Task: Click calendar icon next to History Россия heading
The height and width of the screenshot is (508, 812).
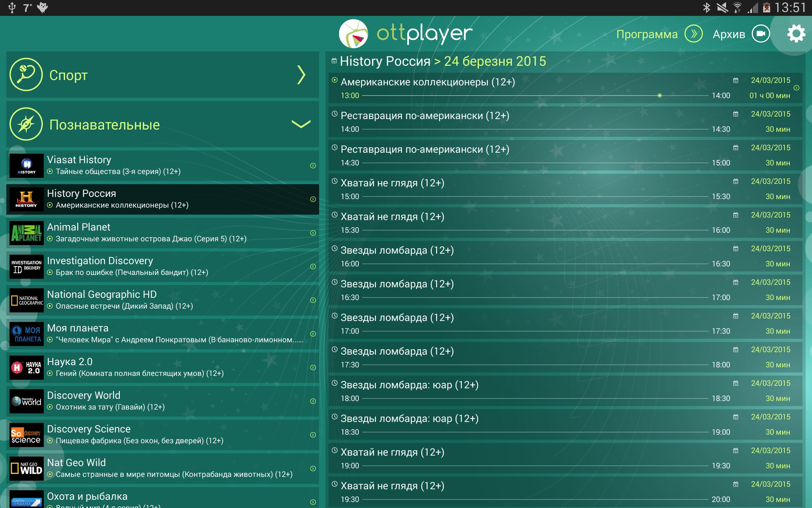Action: (334, 61)
